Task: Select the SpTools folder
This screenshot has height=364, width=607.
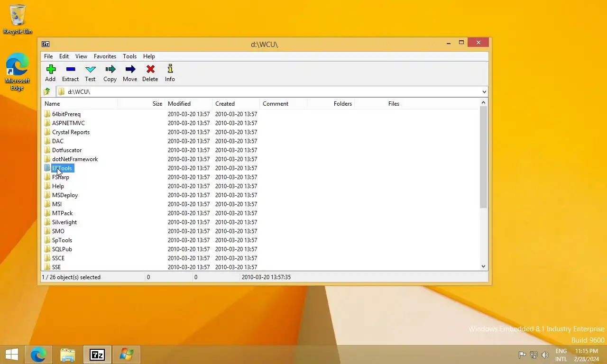Action: tap(62, 240)
